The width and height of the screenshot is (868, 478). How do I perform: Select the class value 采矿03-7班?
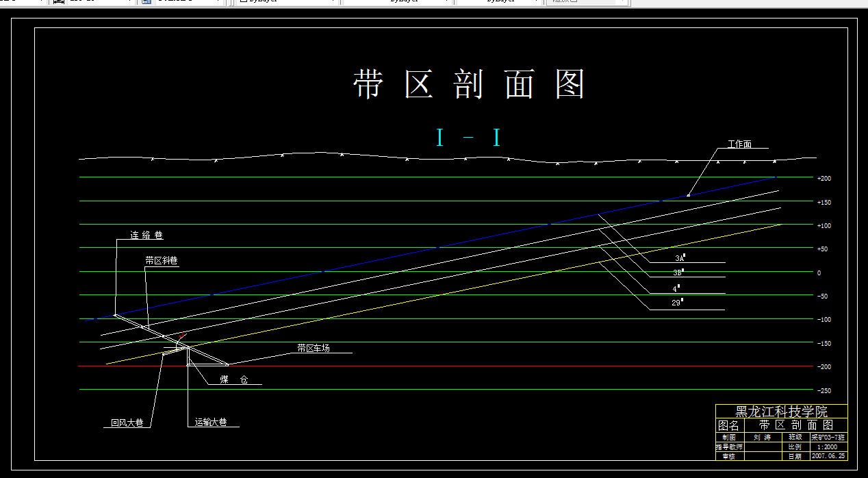pos(828,437)
